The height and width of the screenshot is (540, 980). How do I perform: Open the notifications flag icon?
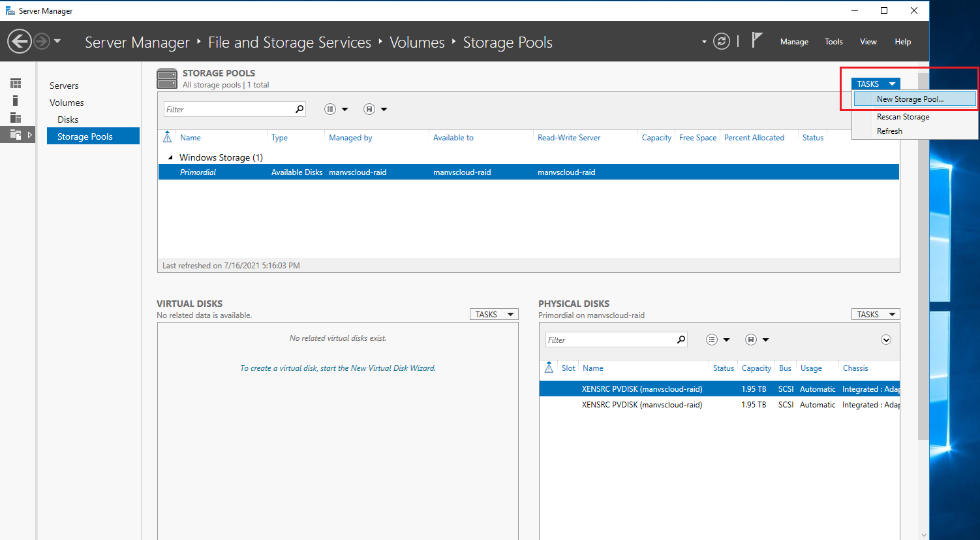[757, 40]
